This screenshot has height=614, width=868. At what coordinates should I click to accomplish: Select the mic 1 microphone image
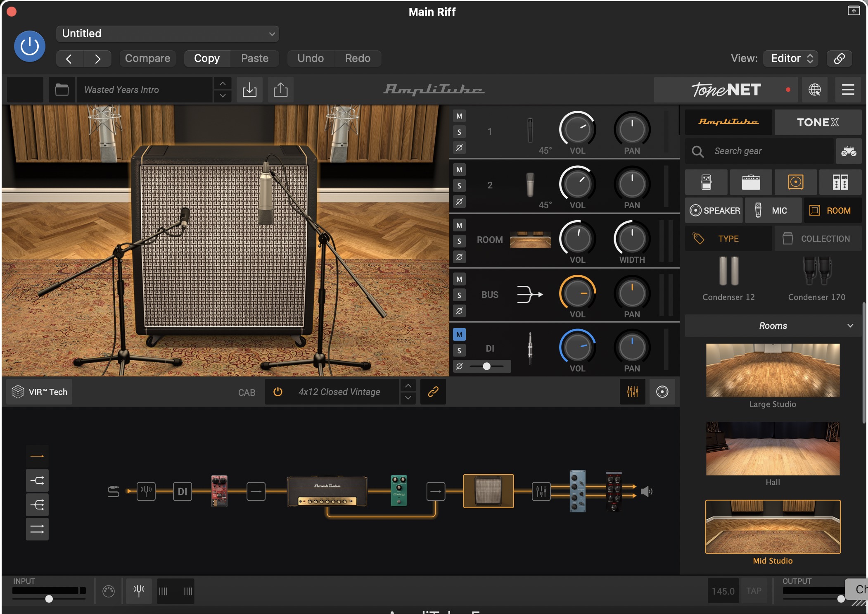pyautogui.click(x=530, y=131)
